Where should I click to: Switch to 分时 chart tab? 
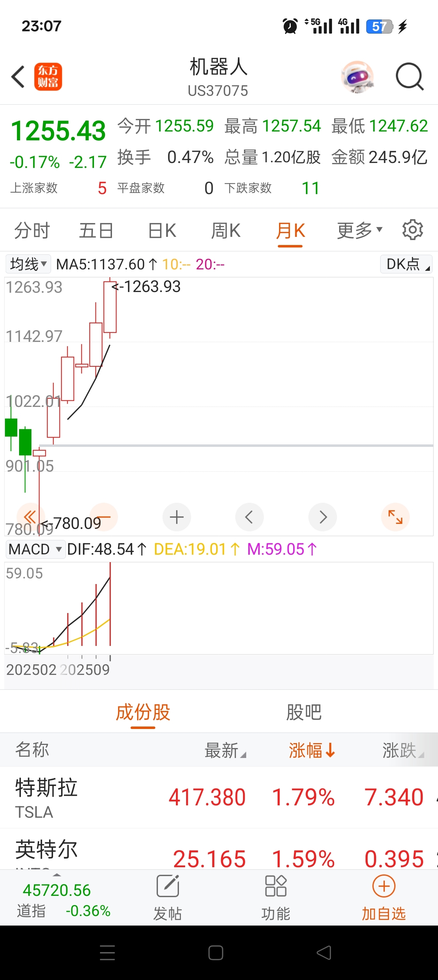32,231
